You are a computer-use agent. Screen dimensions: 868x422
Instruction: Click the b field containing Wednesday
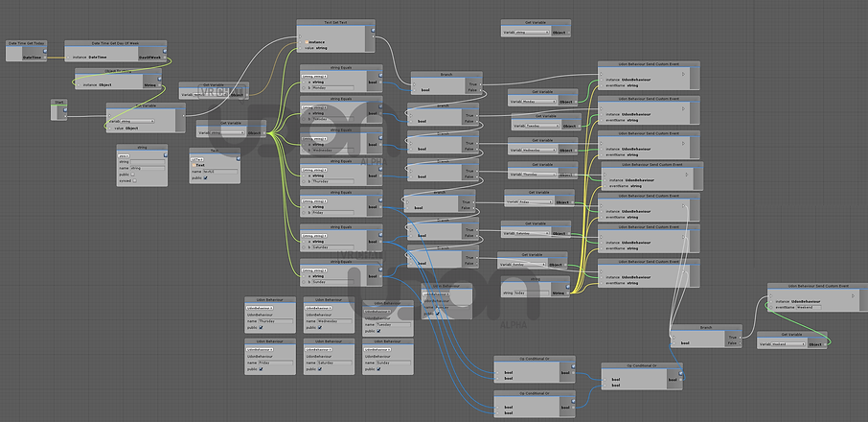(332, 150)
